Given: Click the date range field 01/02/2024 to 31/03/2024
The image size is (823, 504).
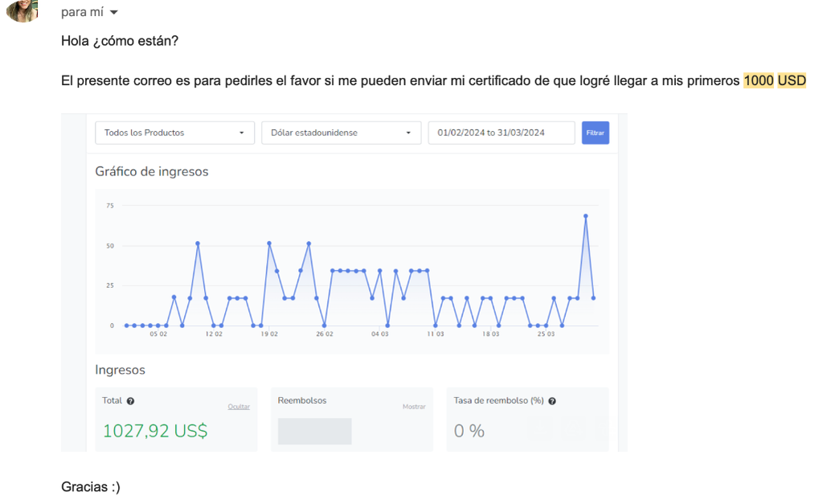Looking at the screenshot, I should pyautogui.click(x=501, y=133).
